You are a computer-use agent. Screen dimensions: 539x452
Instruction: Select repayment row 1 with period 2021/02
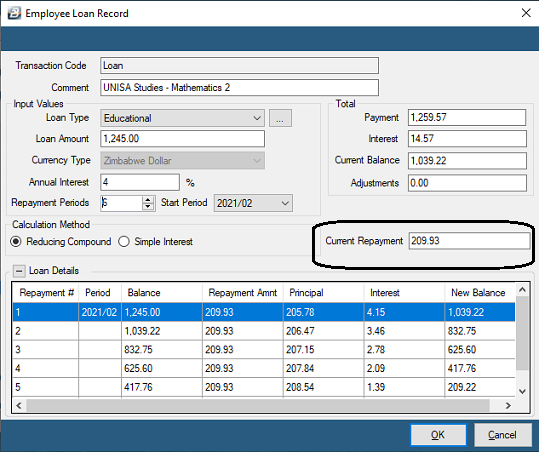coord(264,312)
